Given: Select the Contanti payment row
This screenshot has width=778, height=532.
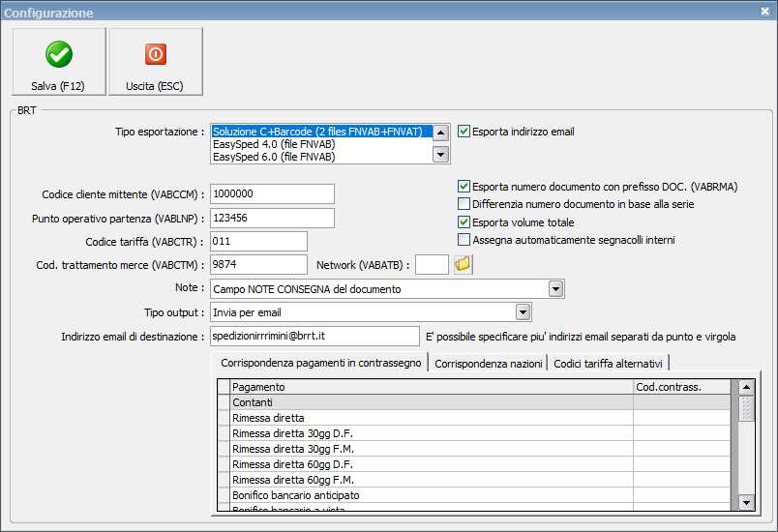Looking at the screenshot, I should (474, 402).
